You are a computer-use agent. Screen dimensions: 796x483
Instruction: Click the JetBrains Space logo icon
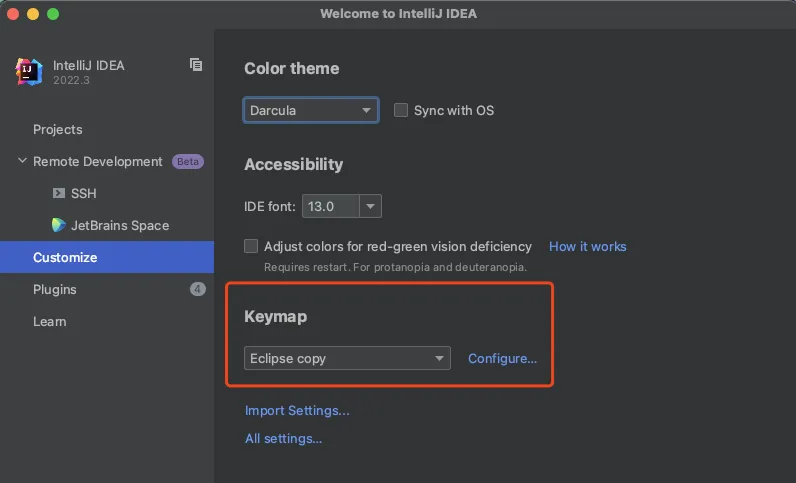click(x=59, y=225)
